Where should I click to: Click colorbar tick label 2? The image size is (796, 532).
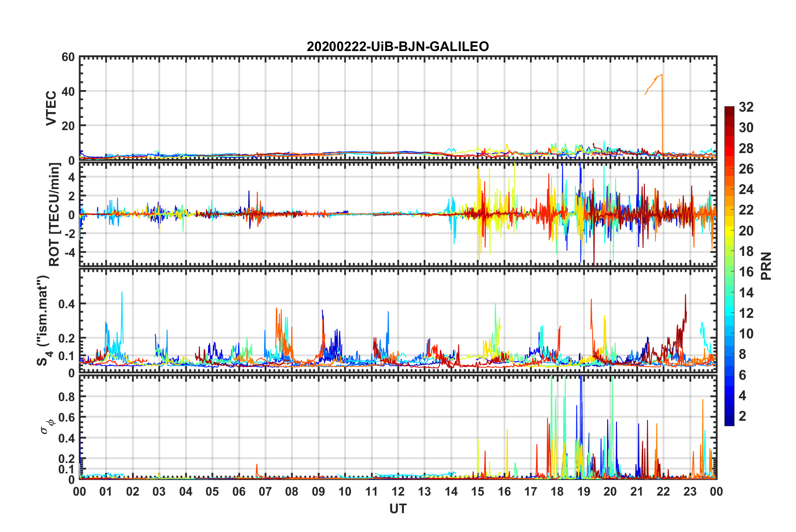pyautogui.click(x=742, y=416)
